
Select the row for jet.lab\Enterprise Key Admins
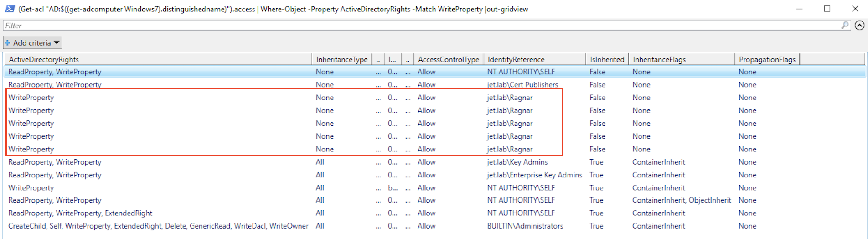click(x=434, y=175)
